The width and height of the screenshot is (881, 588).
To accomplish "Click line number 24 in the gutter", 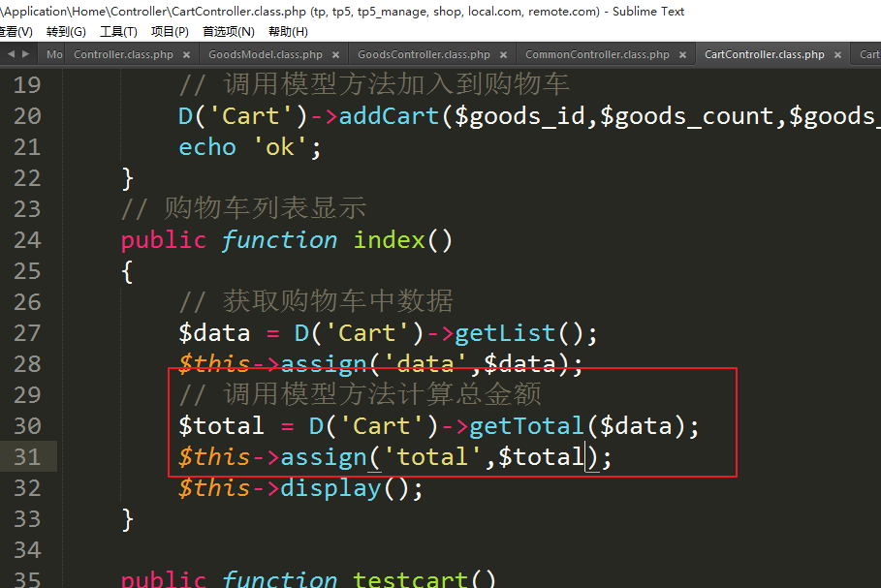I will tap(28, 240).
